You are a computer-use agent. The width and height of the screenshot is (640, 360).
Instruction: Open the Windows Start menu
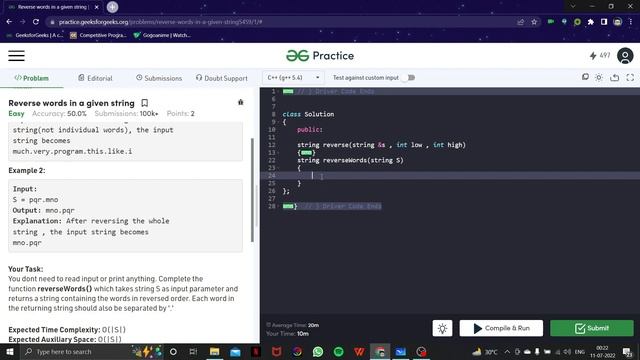(9, 351)
